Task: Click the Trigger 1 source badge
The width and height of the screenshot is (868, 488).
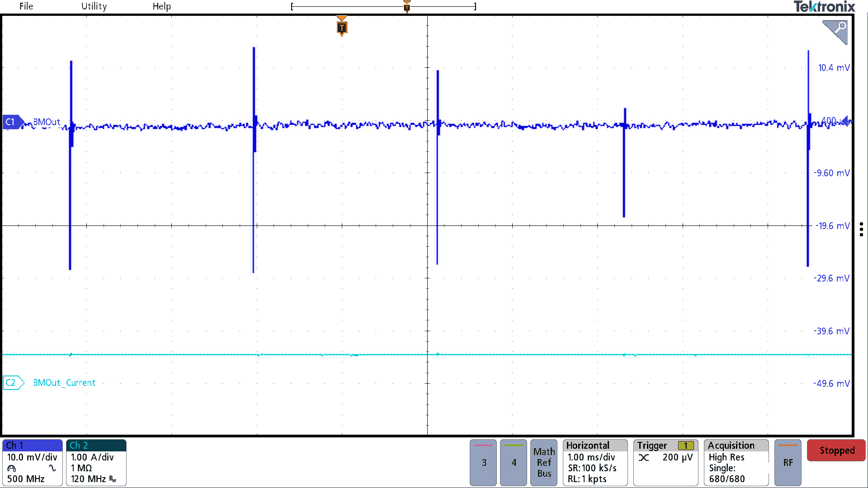Action: pyautogui.click(x=687, y=445)
